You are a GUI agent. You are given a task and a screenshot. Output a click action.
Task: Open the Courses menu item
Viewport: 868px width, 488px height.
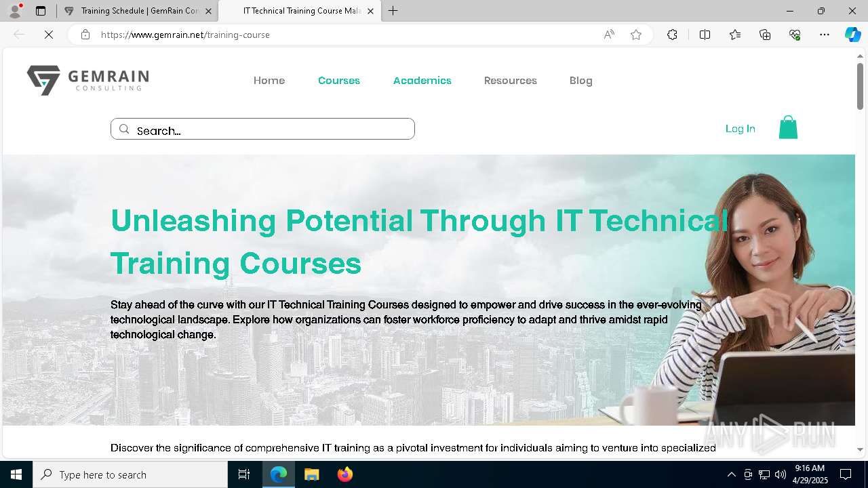[x=339, y=80]
